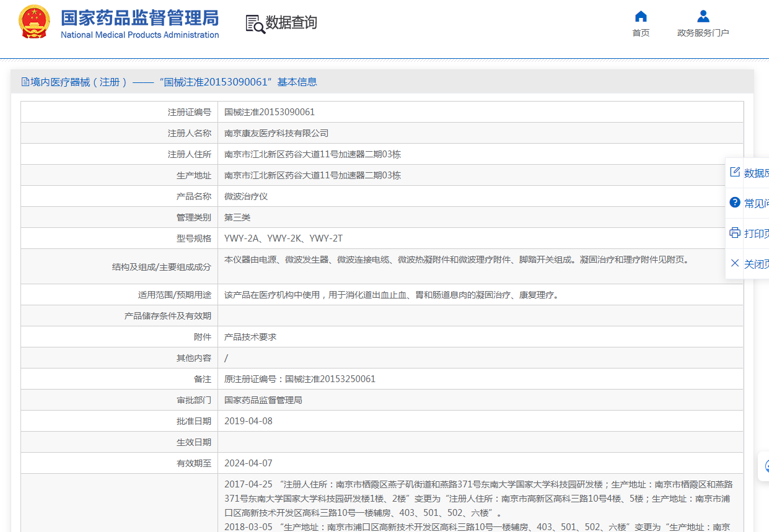Image resolution: width=769 pixels, height=532 pixels.
Task: Click the 注册证编号 row label
Action: pyautogui.click(x=190, y=112)
